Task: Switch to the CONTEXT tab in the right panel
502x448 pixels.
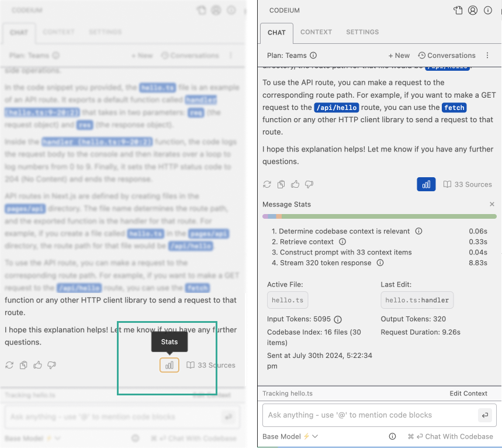Action: 316,32
